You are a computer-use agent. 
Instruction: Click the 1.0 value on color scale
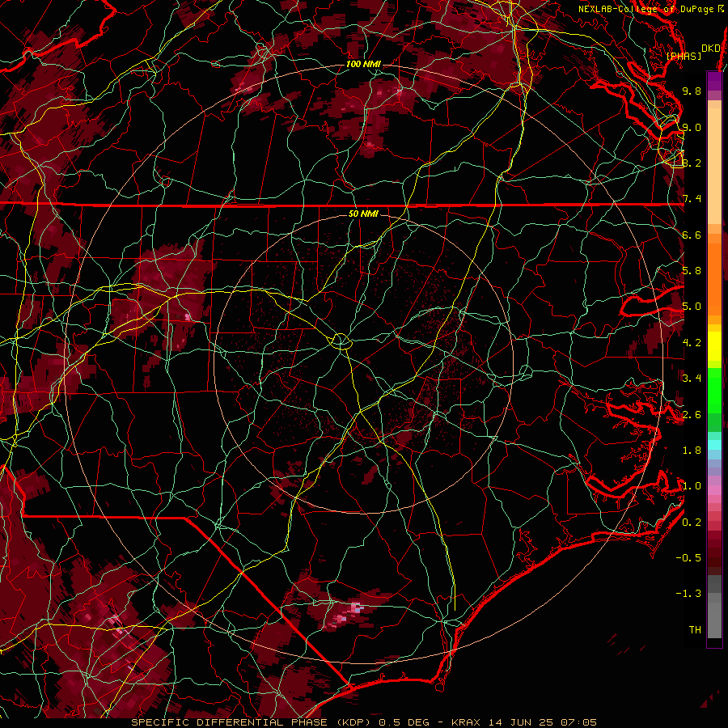[692, 486]
